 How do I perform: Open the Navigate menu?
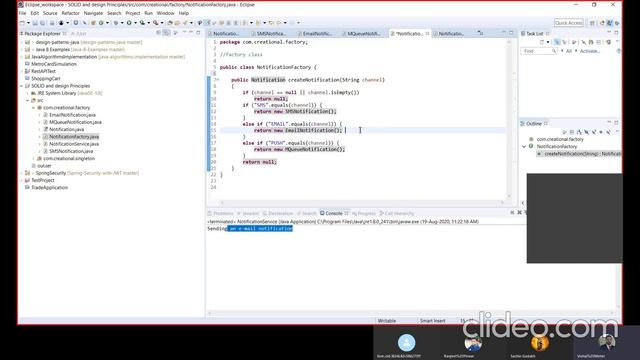point(93,13)
